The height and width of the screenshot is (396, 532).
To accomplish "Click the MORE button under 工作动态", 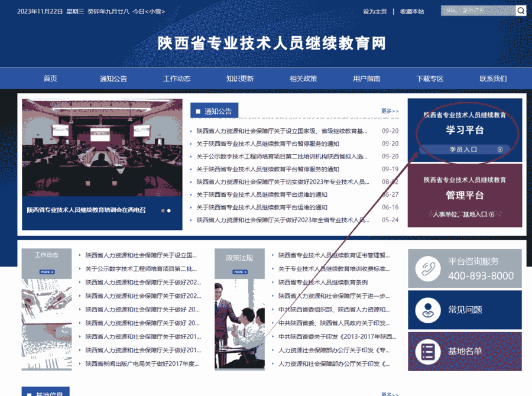I will (x=47, y=272).
